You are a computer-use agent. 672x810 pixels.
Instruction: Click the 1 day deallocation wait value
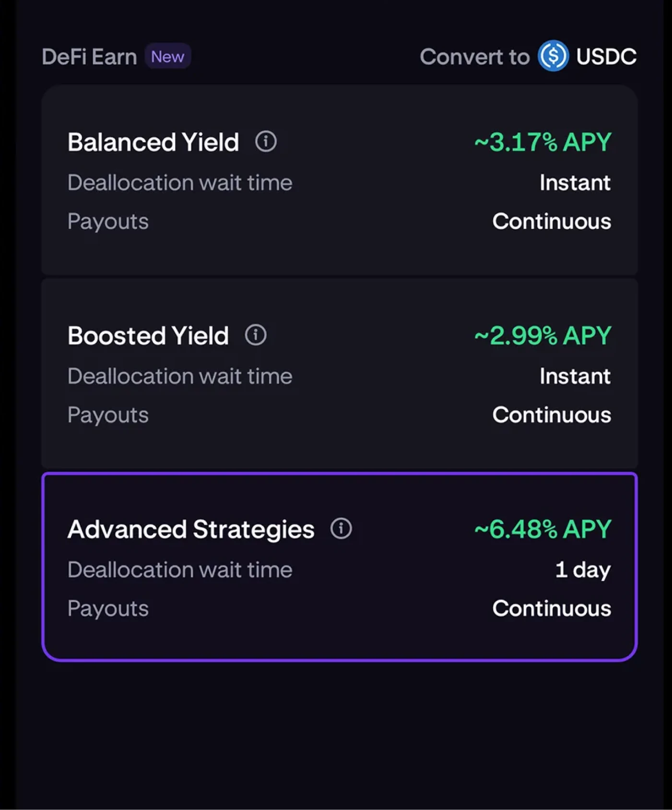click(583, 570)
